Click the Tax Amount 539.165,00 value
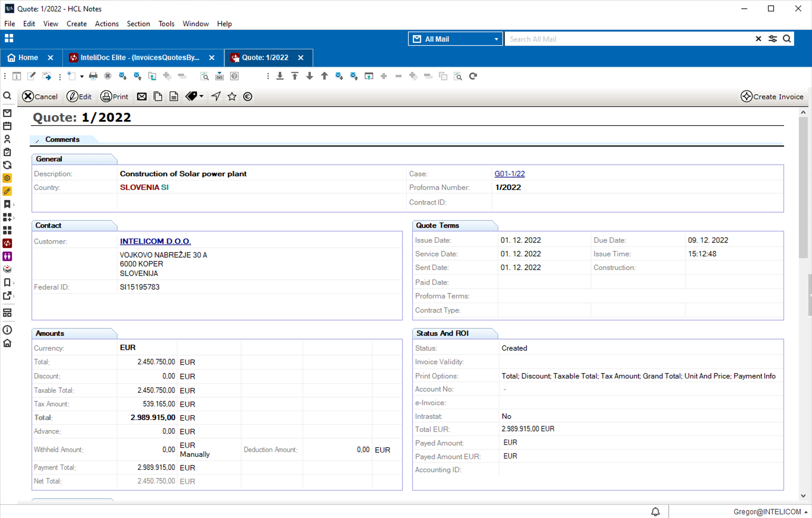This screenshot has height=518, width=812. point(159,404)
